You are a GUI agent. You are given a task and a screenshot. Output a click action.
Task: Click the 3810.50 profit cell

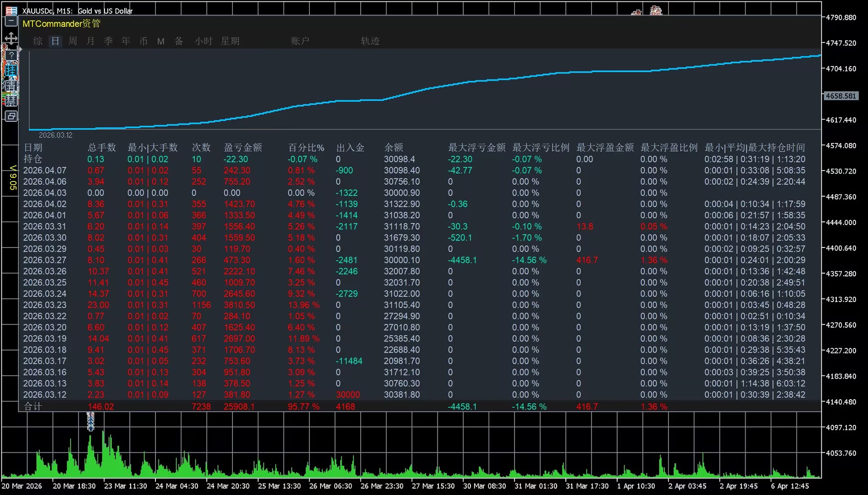(x=239, y=305)
